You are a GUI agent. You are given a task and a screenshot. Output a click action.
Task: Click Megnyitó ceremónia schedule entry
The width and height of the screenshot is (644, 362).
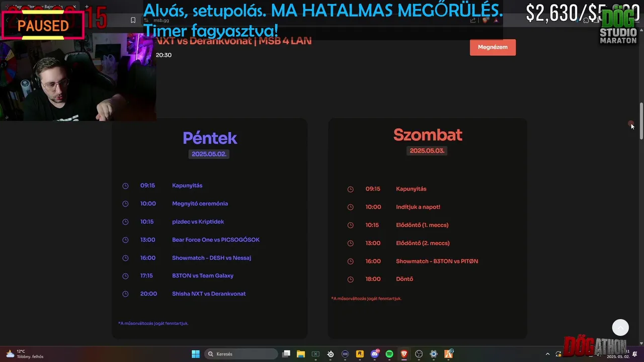(x=200, y=204)
